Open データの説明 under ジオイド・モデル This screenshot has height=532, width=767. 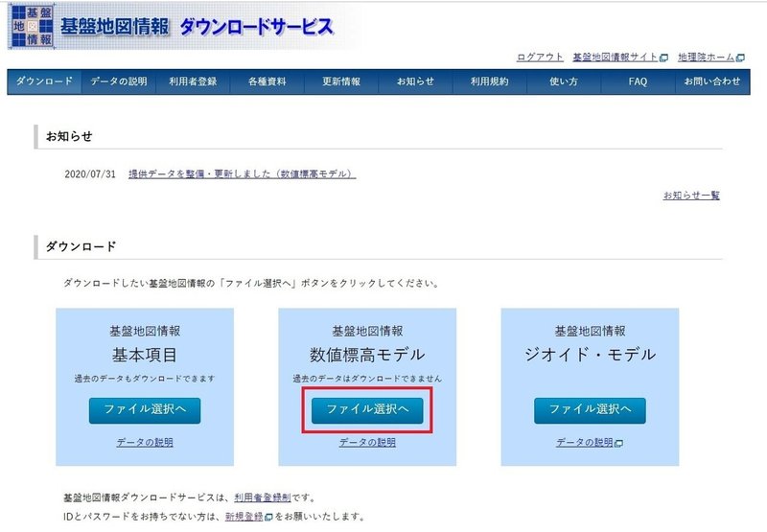click(x=585, y=442)
